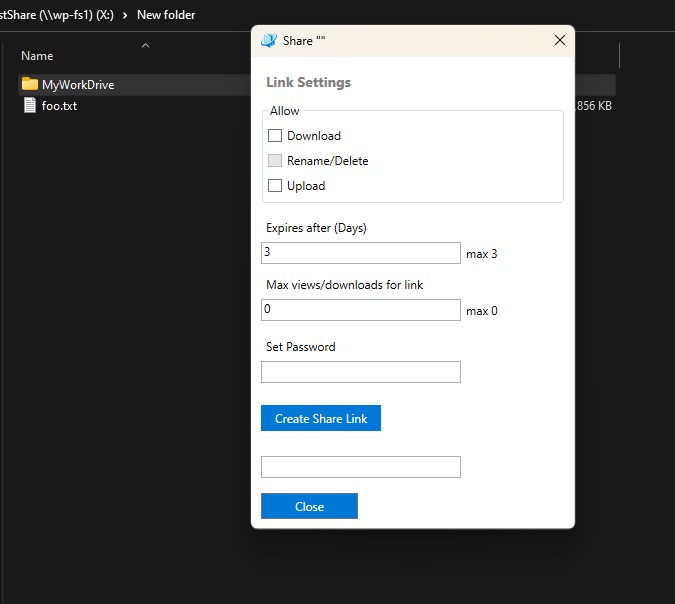Expand the breadcrumb chevron before New folder
The height and width of the screenshot is (604, 675).
125,15
